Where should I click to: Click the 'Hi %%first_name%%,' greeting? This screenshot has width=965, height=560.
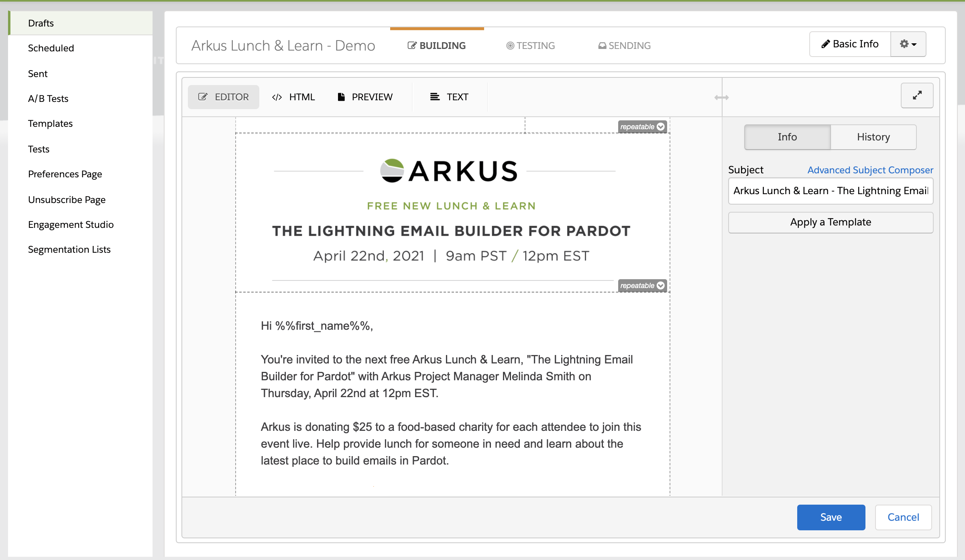[317, 326]
